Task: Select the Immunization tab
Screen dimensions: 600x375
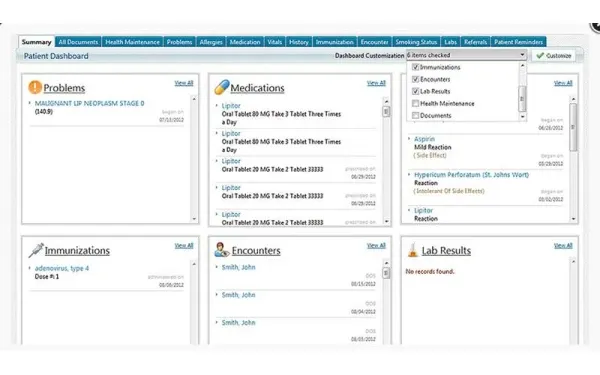Action: (x=334, y=42)
